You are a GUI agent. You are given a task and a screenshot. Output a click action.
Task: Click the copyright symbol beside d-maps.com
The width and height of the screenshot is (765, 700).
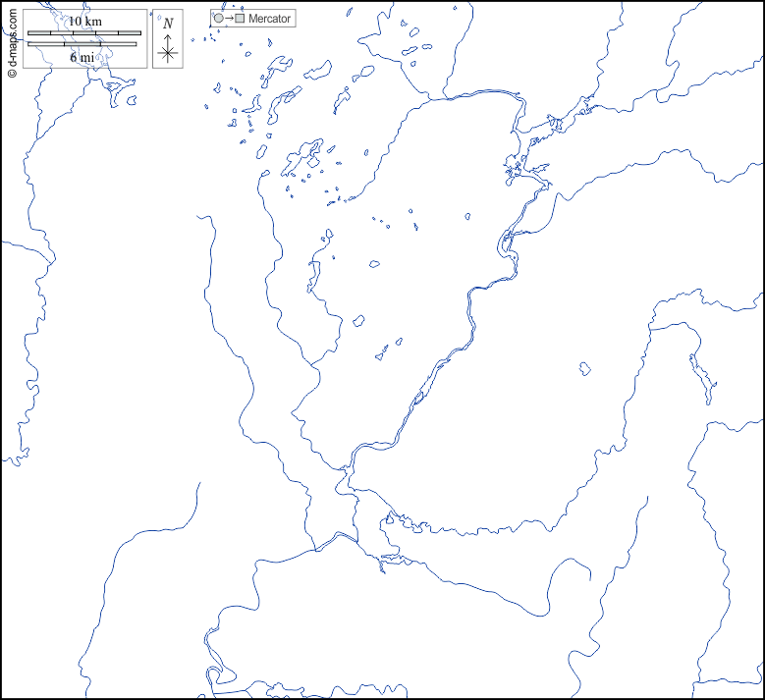12,72
